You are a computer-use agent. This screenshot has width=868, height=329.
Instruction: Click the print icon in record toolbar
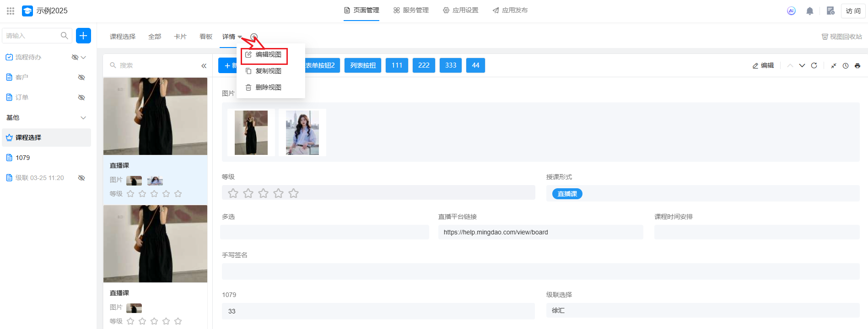(x=857, y=66)
